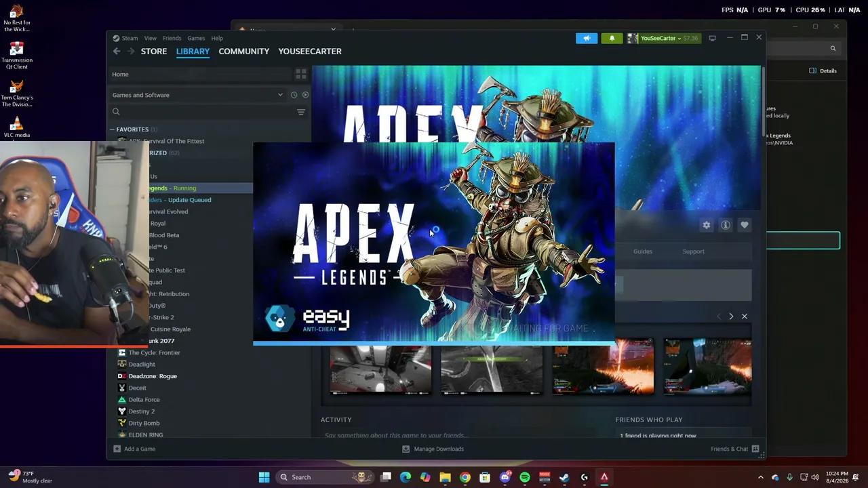Open Friends & Chat

734,449
